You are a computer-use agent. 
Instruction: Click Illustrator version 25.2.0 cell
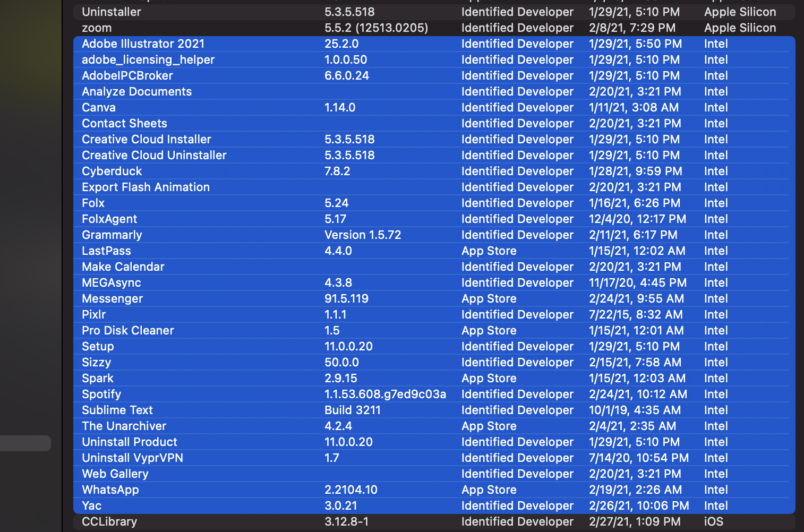pyautogui.click(x=341, y=44)
